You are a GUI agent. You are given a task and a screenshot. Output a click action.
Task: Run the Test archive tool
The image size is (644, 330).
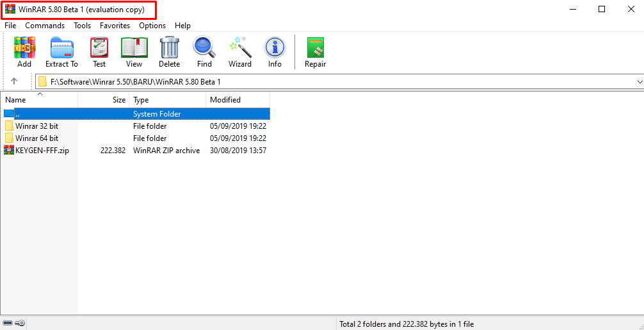[x=99, y=47]
